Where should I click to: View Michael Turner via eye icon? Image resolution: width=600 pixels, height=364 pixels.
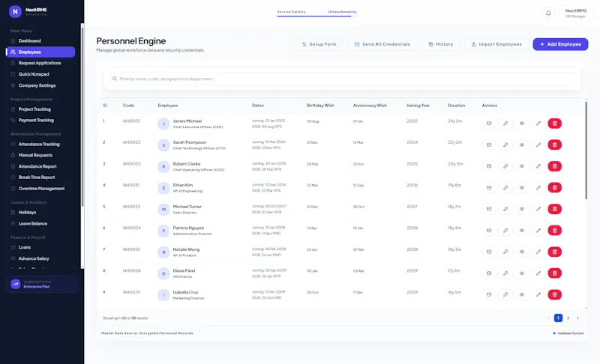(522, 209)
